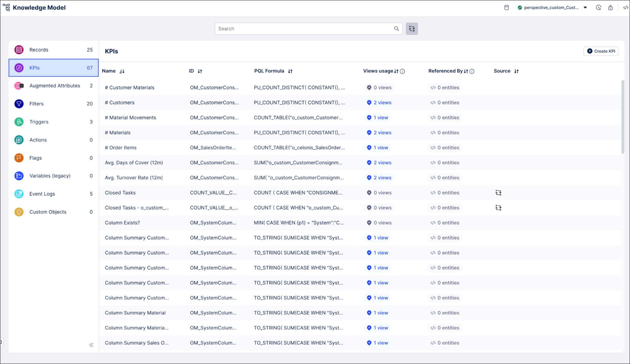Sort table by PQL Formula column
This screenshot has height=364, width=630.
click(290, 71)
